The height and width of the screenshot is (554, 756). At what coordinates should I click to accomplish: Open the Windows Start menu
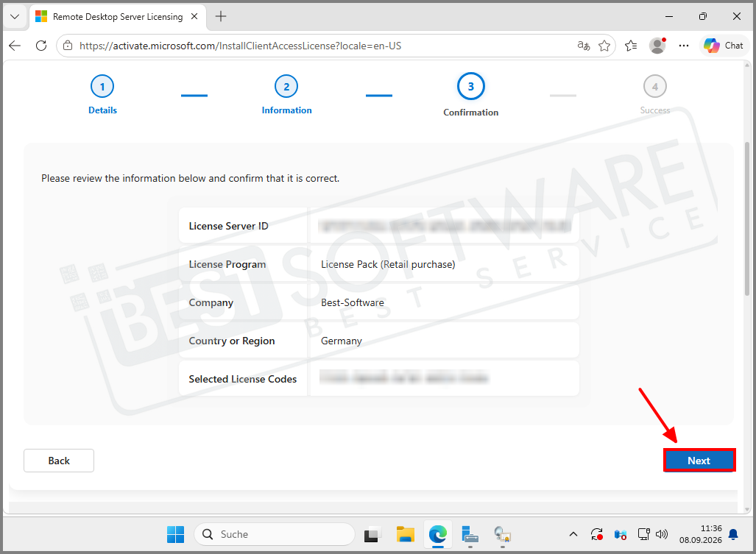(175, 534)
